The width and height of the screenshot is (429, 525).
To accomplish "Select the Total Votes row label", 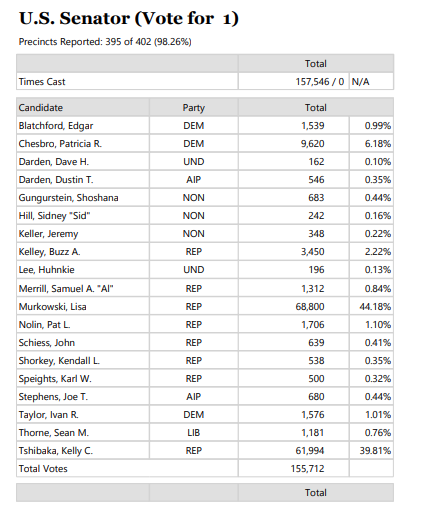I will [127, 469].
